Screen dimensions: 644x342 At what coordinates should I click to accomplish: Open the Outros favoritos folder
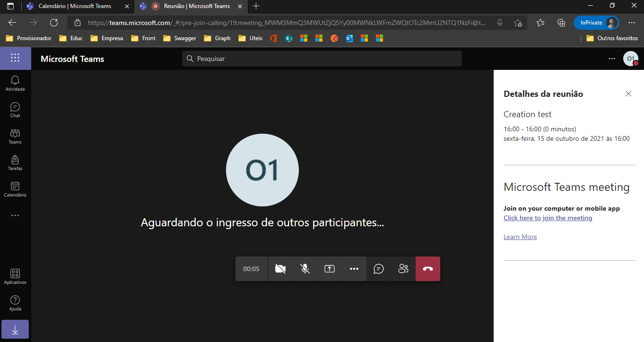(612, 38)
